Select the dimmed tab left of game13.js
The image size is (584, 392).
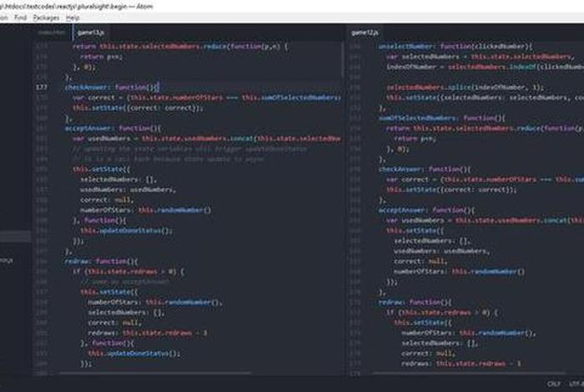coord(52,33)
